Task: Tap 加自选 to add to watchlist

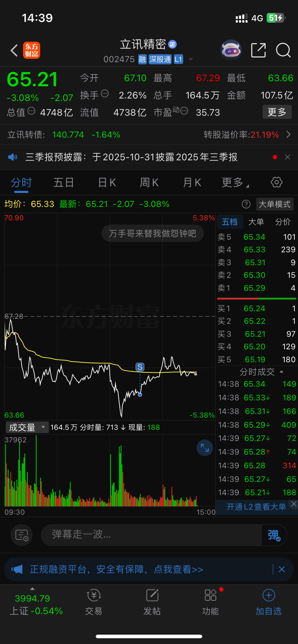Action: click(x=268, y=602)
